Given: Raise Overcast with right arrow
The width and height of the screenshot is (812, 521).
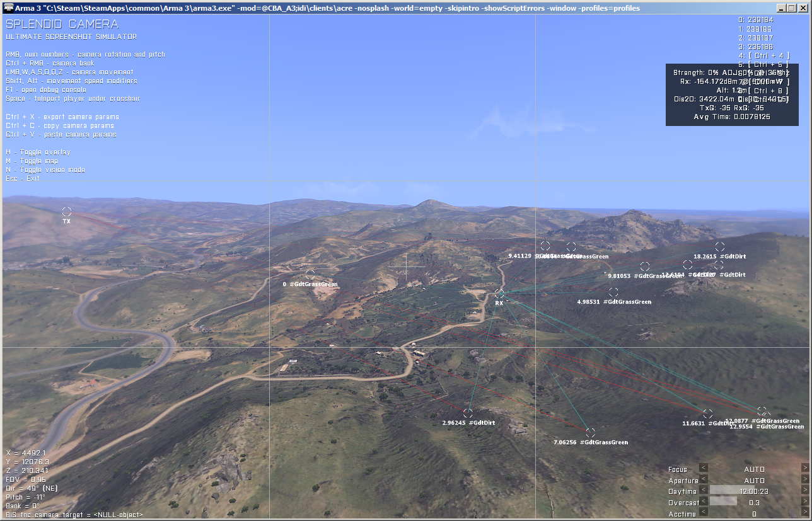Looking at the screenshot, I should (805, 501).
